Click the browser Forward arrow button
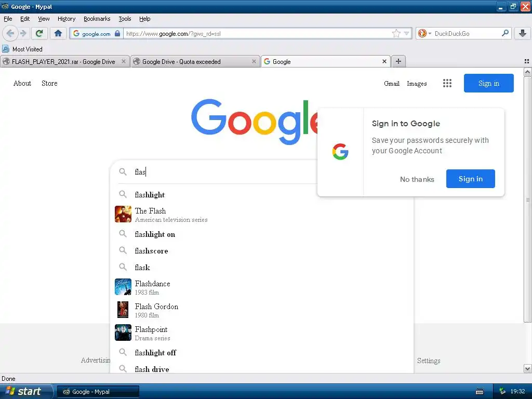 (23, 33)
